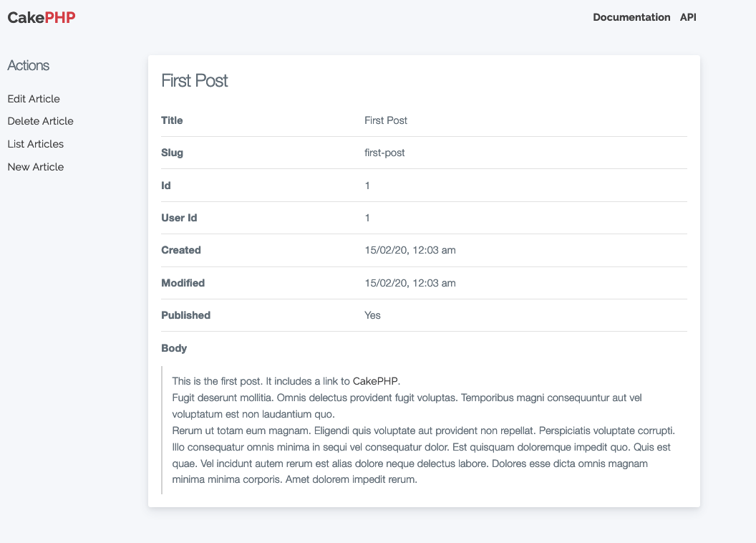Image resolution: width=756 pixels, height=543 pixels.
Task: Click the Slug row label
Action: tap(172, 153)
